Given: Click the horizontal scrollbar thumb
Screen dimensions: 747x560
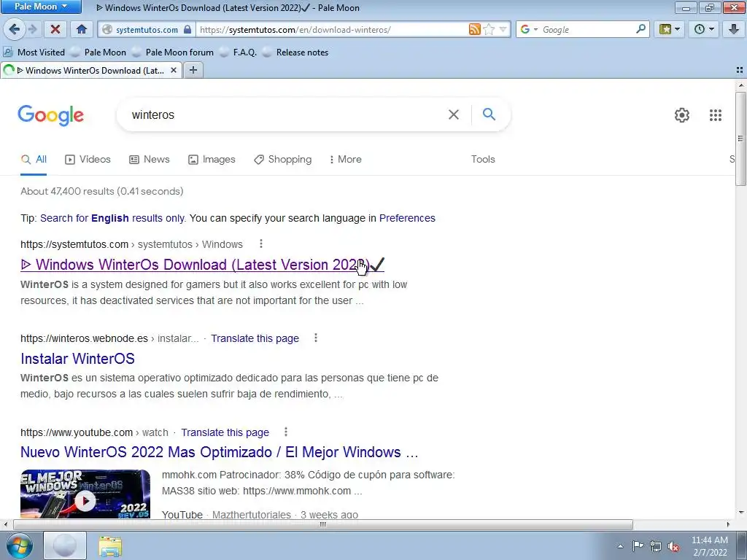Looking at the screenshot, I should click(322, 525).
